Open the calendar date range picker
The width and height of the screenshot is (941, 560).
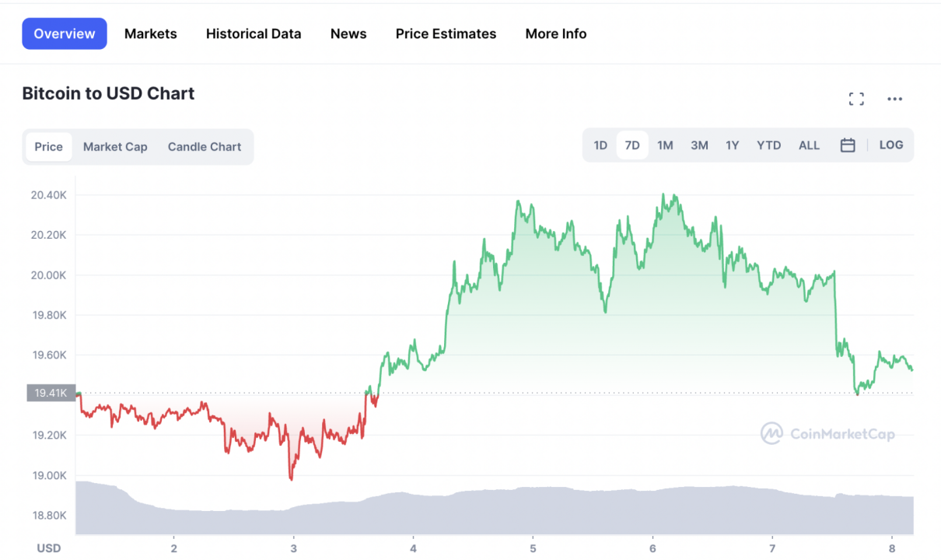tap(848, 145)
